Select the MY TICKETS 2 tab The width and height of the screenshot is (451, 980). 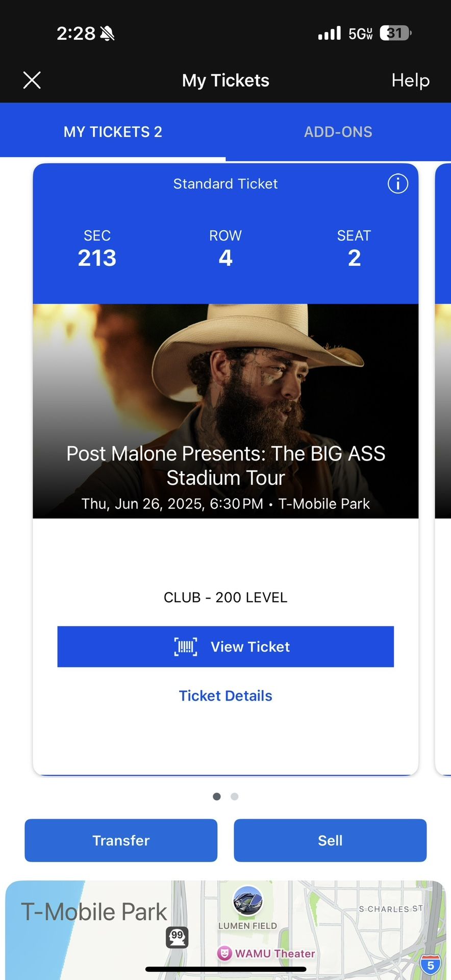tap(113, 132)
